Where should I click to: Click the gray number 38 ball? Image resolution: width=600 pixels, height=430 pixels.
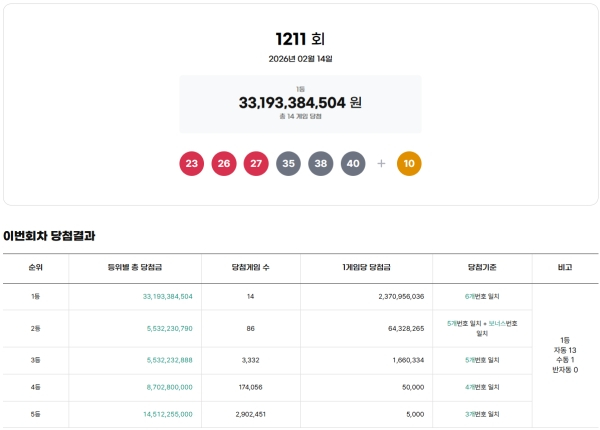click(320, 163)
